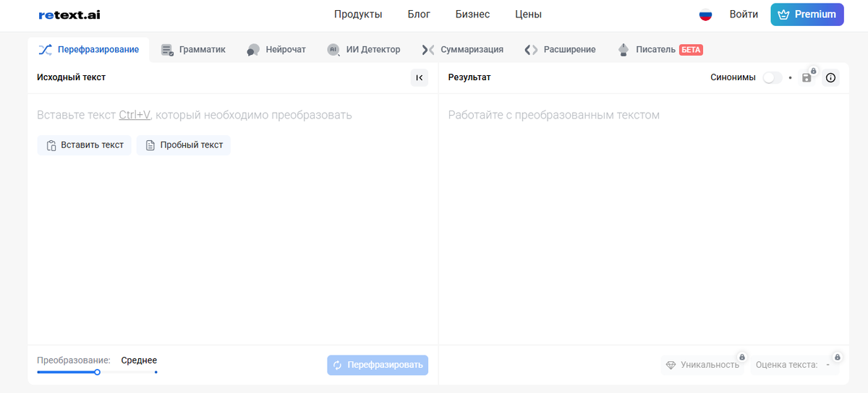
Task: Set Преобразование slider to the maximum dot
Action: coord(156,372)
